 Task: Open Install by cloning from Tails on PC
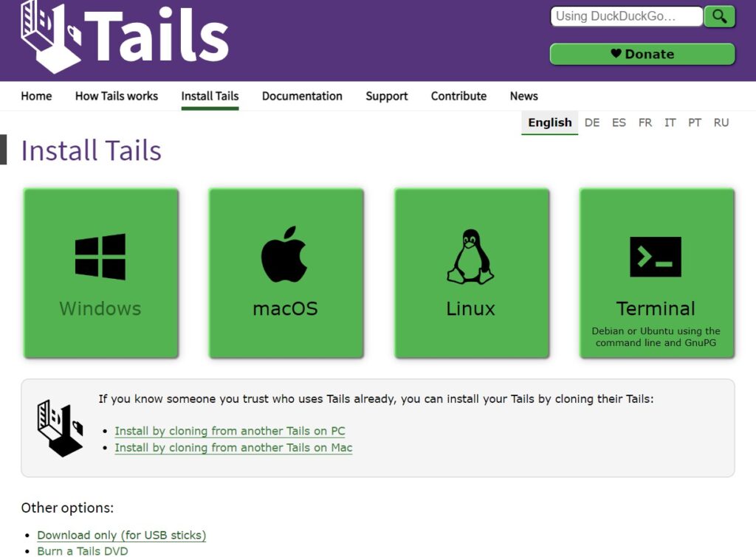pos(230,431)
